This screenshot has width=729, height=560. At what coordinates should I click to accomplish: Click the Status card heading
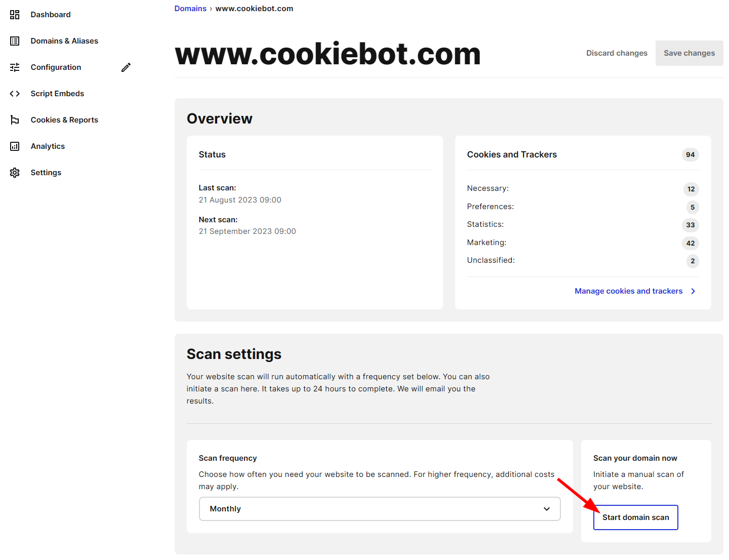pyautogui.click(x=212, y=155)
